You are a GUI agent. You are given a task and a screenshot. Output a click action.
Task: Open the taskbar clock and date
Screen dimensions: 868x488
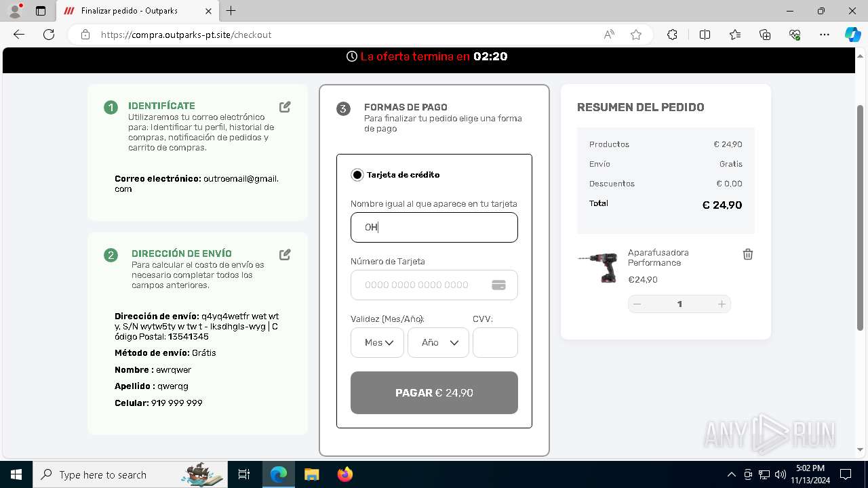810,474
